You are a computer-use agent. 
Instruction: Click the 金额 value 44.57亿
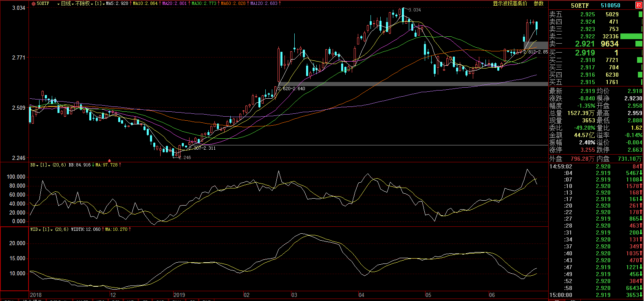click(x=585, y=135)
